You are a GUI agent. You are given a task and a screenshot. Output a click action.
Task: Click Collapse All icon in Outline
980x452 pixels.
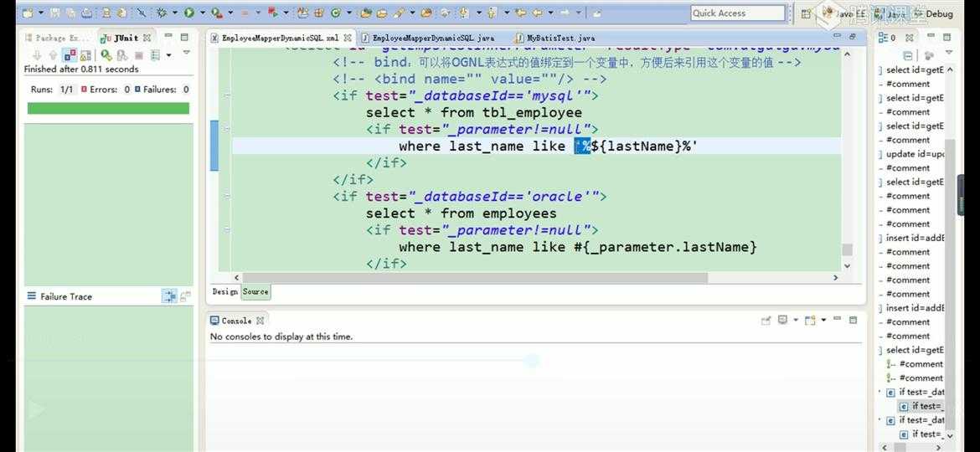[x=908, y=55]
